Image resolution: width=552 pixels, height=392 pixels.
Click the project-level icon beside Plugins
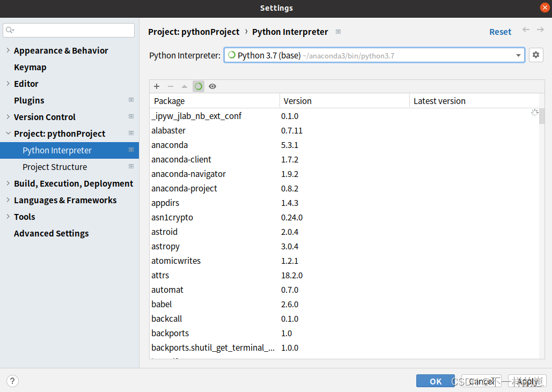(x=131, y=100)
